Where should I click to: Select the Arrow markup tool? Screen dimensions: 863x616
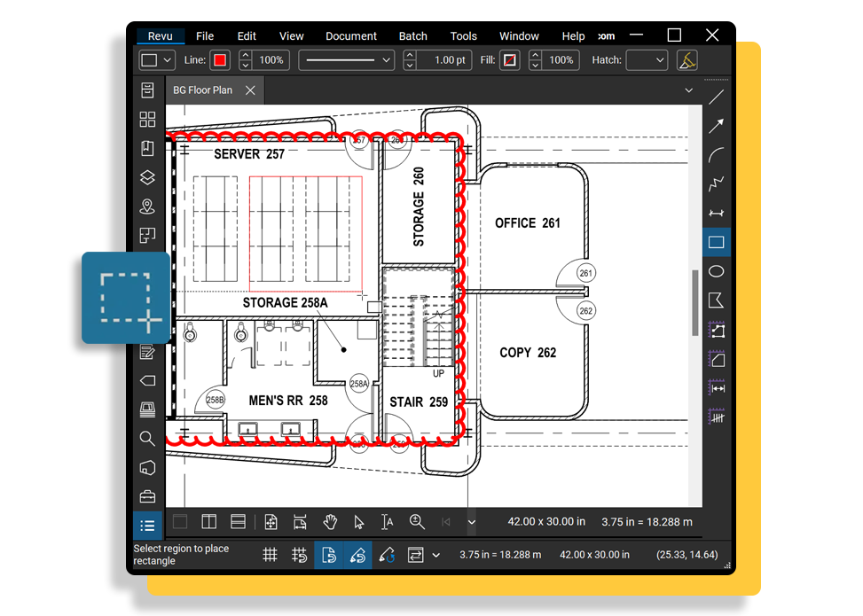point(717,125)
